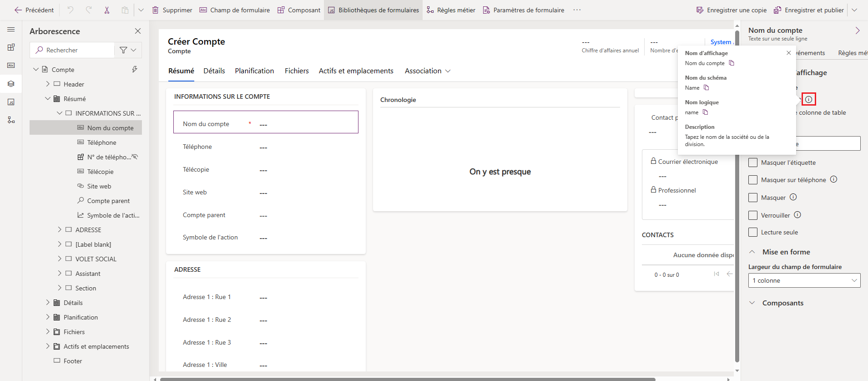
Task: Collapse the INFORMATIONS SUR section node
Action: (x=60, y=113)
